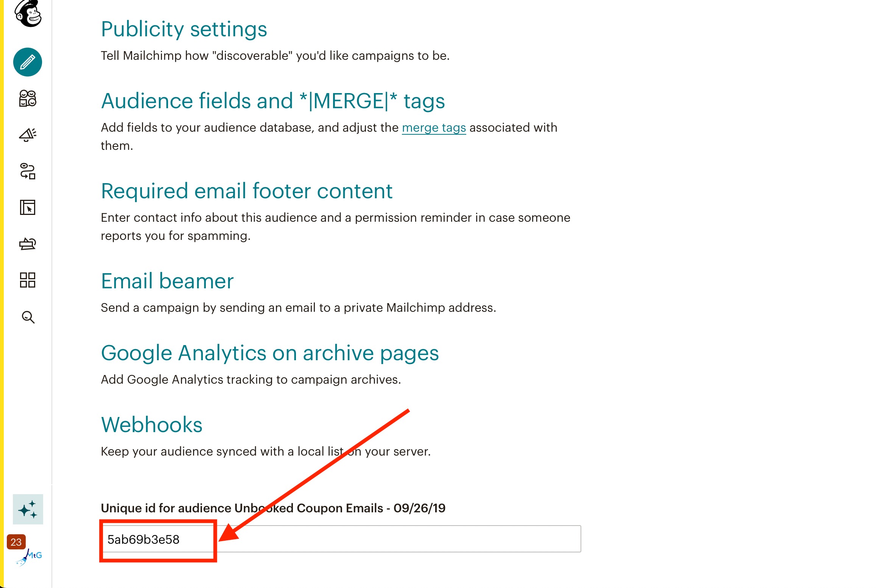878x588 pixels.
Task: Open Audience fields and MERGE tags
Action: click(x=273, y=101)
